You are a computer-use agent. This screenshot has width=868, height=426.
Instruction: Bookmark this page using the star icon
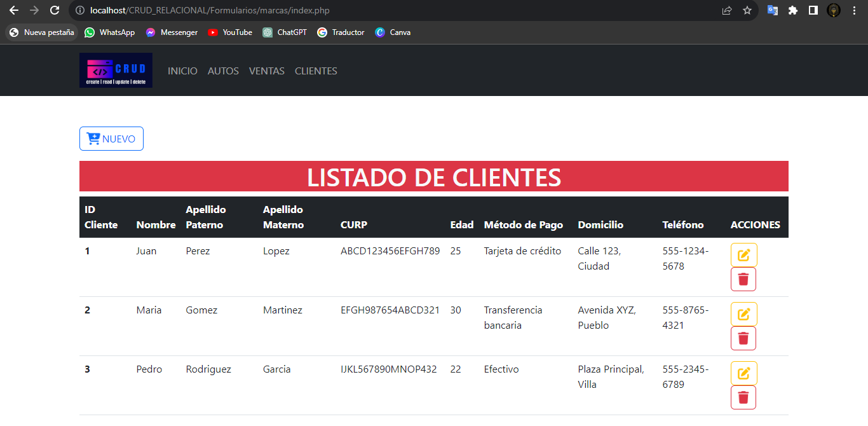(x=747, y=10)
